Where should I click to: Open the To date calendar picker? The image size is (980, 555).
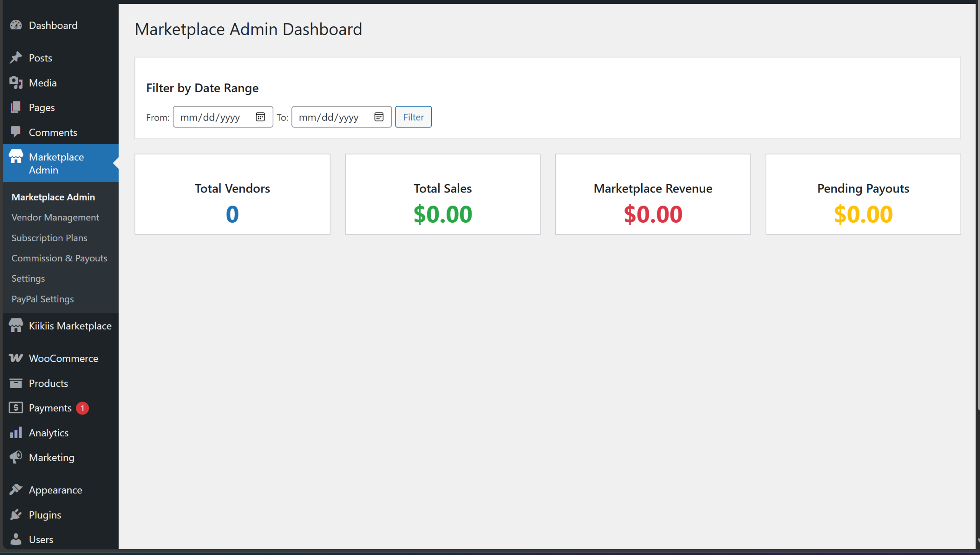pyautogui.click(x=379, y=117)
